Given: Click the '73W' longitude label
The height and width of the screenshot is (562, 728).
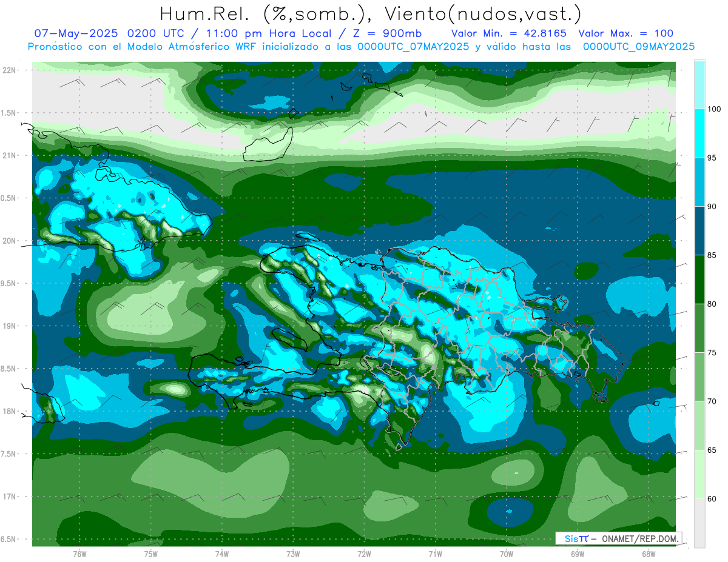Looking at the screenshot, I should [x=293, y=554].
